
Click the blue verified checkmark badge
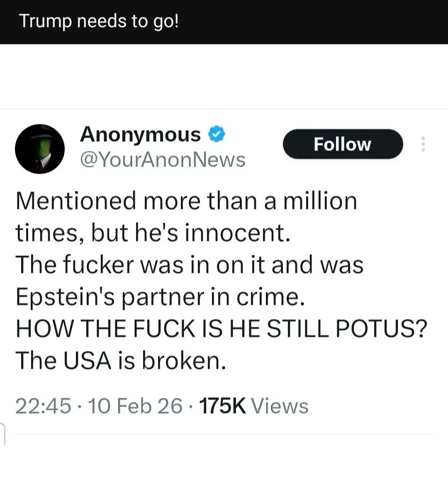tap(217, 134)
